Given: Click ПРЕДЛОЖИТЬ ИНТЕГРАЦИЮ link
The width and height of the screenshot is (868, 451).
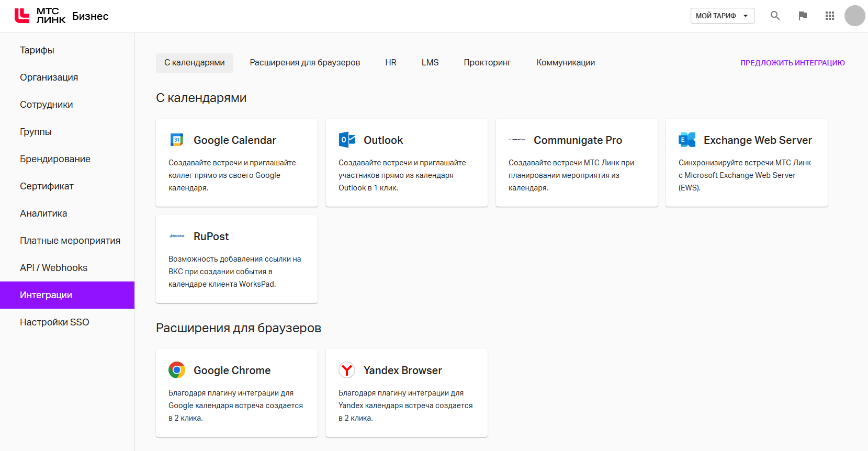Looking at the screenshot, I should point(792,63).
